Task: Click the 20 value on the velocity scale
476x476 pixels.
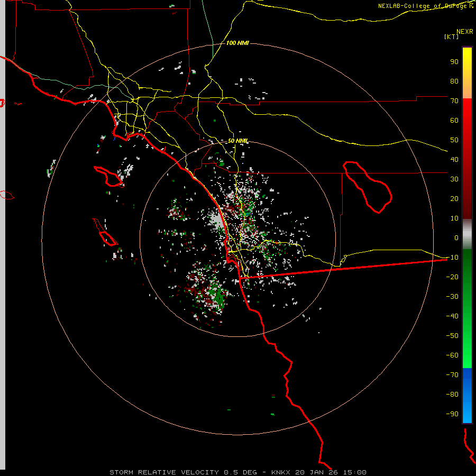Action: (x=454, y=199)
